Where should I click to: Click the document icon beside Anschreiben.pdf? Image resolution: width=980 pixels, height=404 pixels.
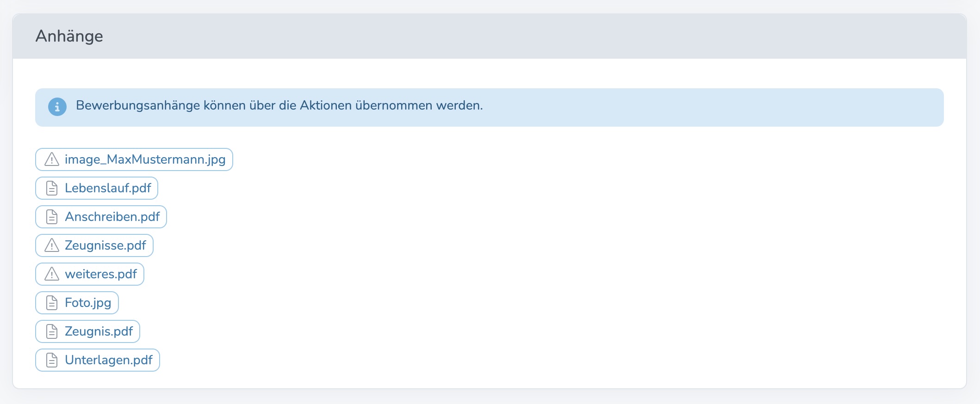(x=51, y=217)
